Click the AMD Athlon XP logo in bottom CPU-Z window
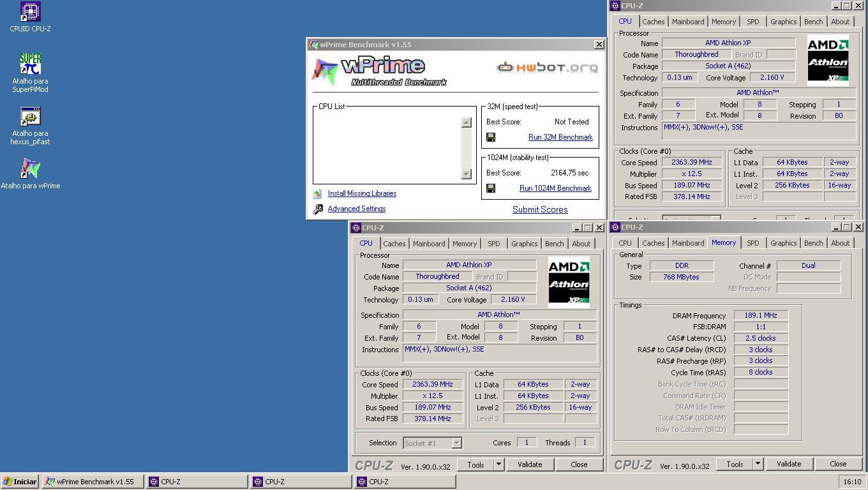 tap(569, 283)
